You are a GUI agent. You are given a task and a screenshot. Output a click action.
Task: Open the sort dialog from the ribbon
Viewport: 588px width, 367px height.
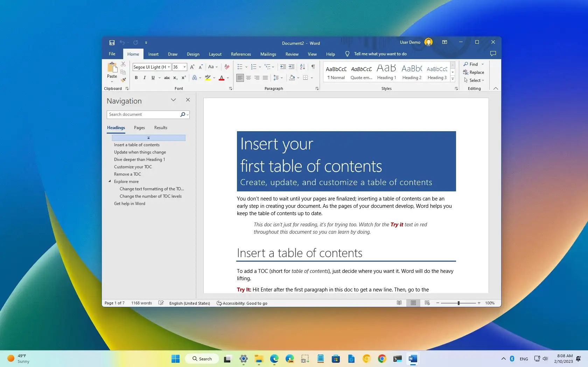pos(302,67)
